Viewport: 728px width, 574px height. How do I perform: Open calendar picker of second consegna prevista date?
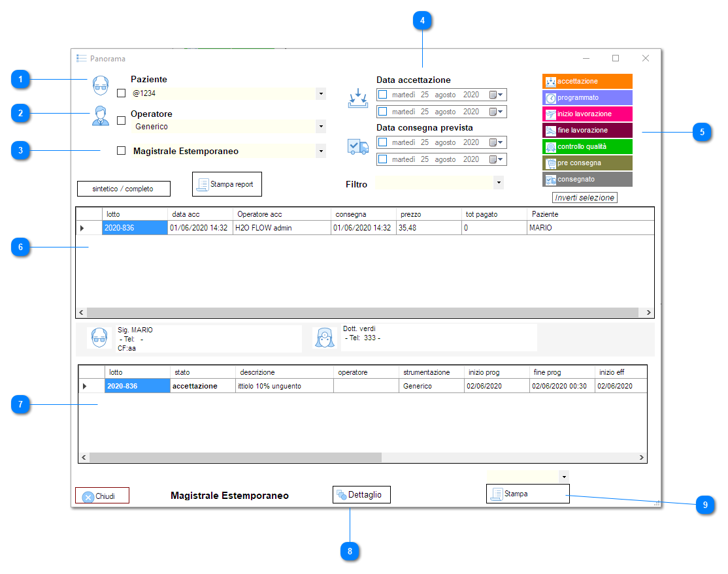pos(496,159)
